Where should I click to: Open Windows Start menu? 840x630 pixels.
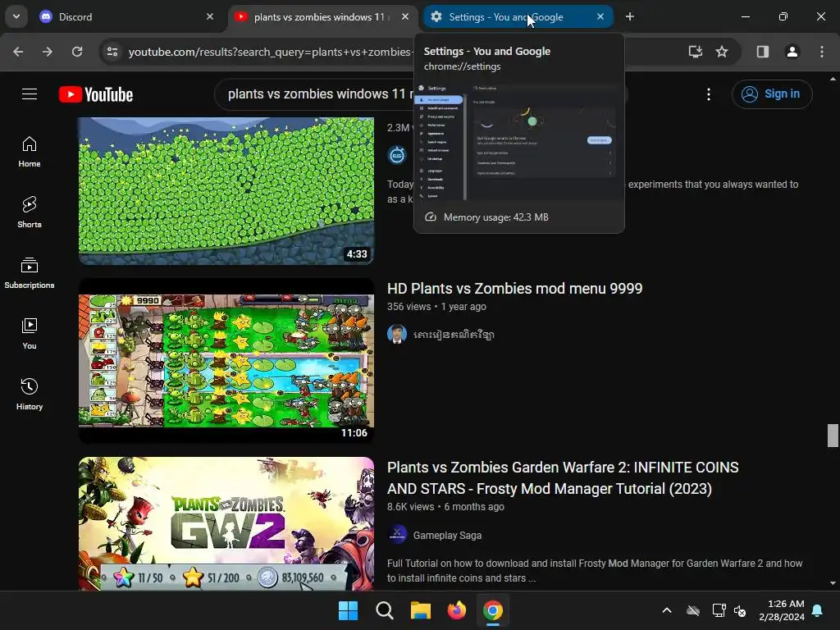coord(348,610)
